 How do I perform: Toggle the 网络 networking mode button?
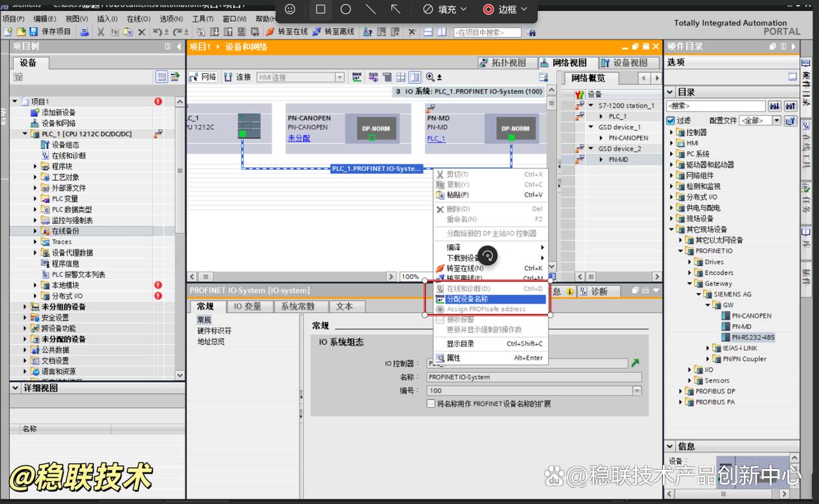pos(203,77)
